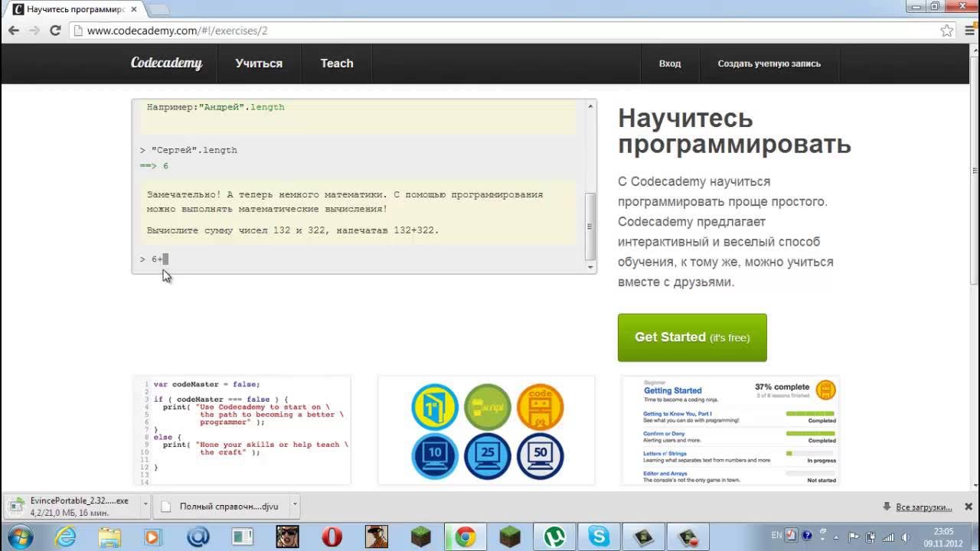The width and height of the screenshot is (980, 551).
Task: Open a new tab next to the current tab
Action: (158, 10)
